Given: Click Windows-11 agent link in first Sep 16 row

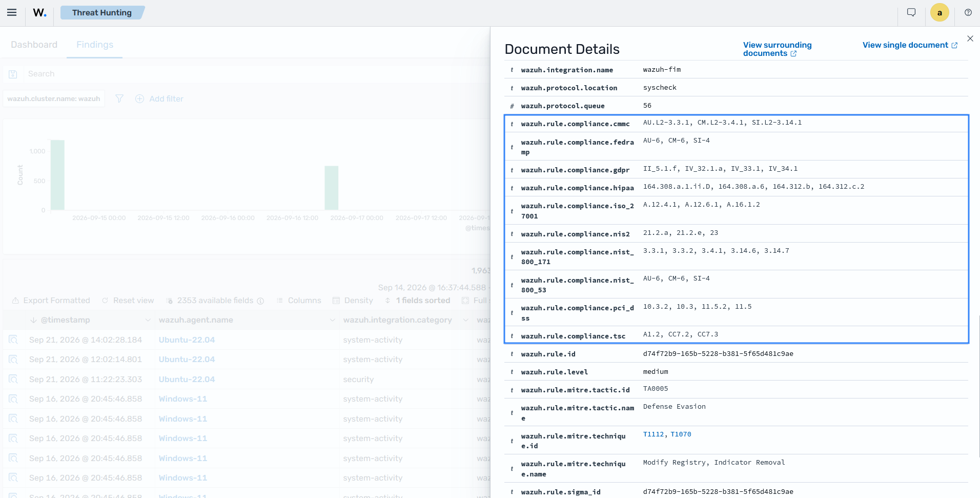Looking at the screenshot, I should pyautogui.click(x=182, y=399).
